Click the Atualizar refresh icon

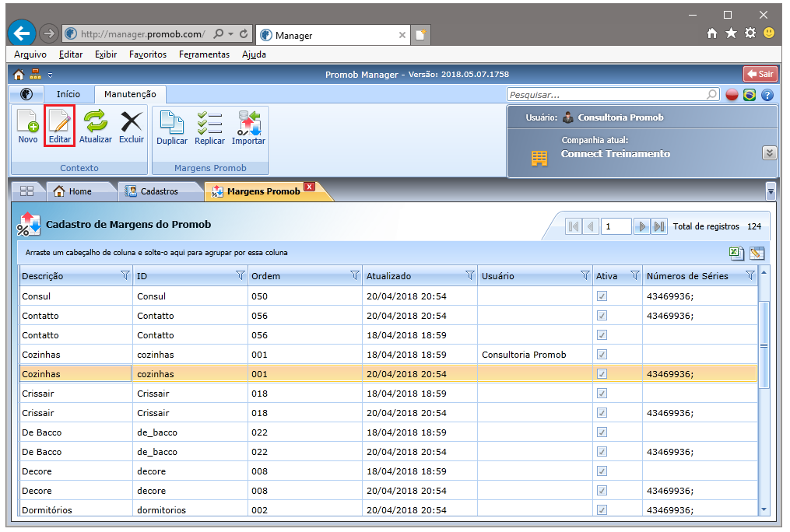point(95,121)
